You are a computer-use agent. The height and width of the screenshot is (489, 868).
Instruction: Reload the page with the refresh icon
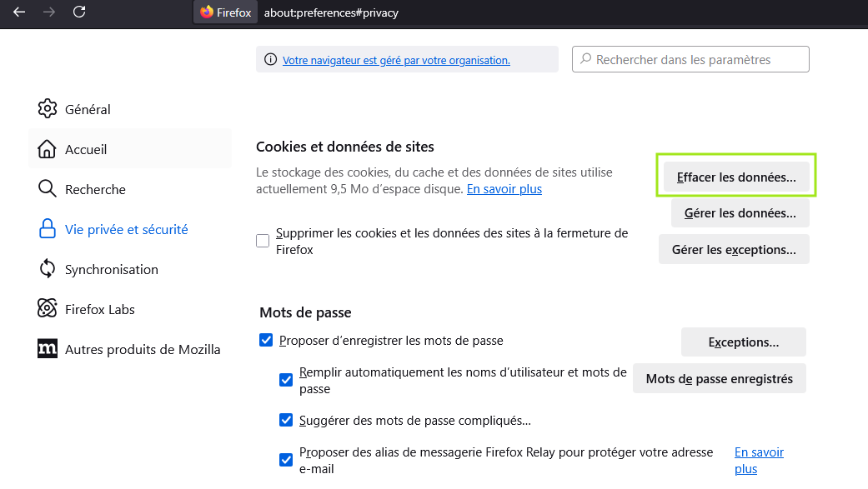coord(79,12)
